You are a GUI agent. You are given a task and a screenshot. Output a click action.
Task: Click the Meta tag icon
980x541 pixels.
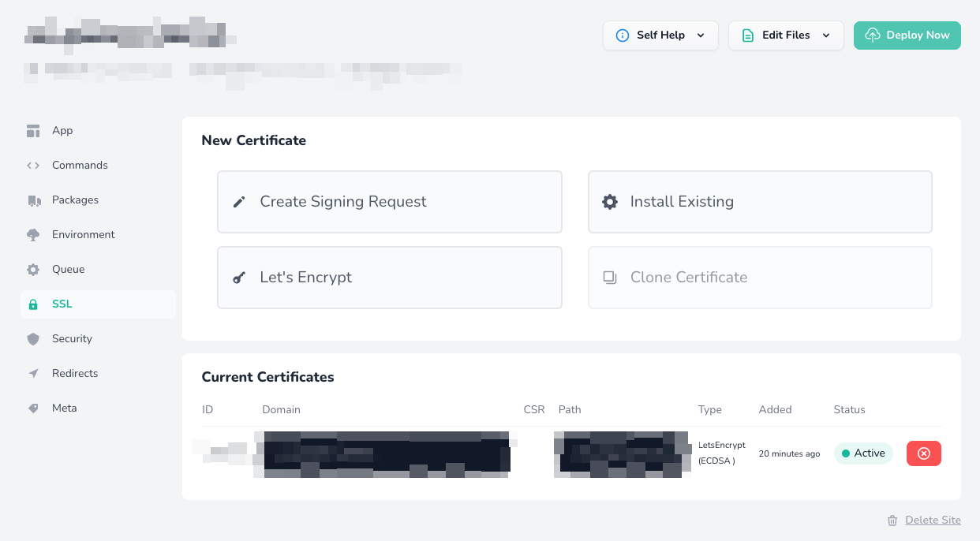coord(33,409)
